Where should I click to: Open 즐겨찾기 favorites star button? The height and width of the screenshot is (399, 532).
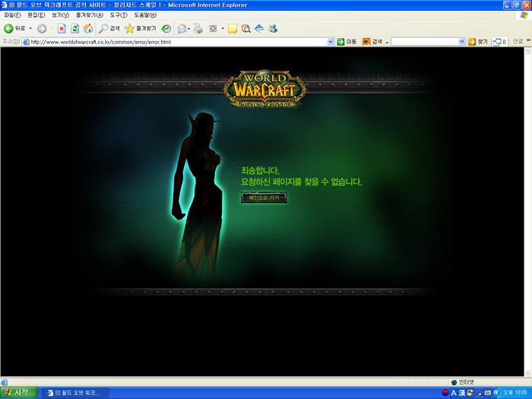pyautogui.click(x=141, y=29)
